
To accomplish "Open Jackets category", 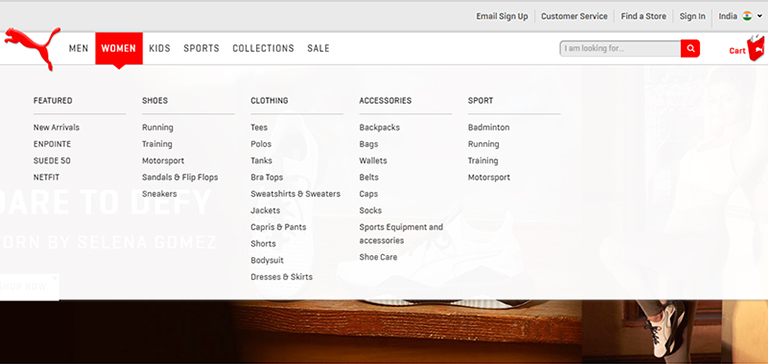I will click(x=265, y=211).
